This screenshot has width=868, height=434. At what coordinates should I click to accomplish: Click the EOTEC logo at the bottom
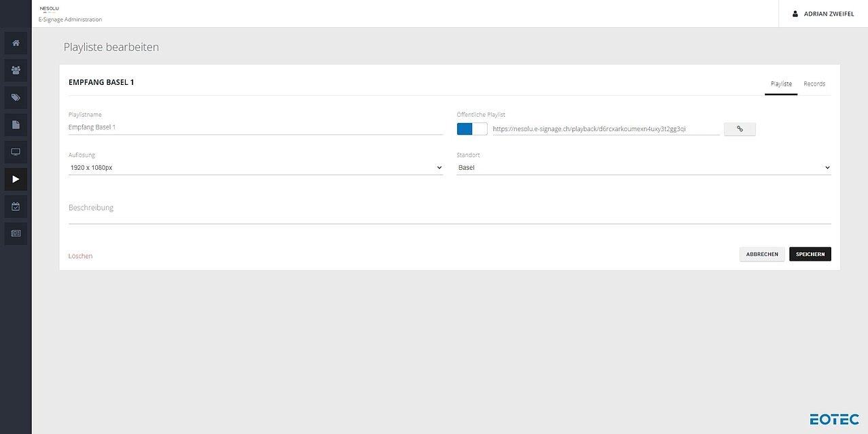834,419
